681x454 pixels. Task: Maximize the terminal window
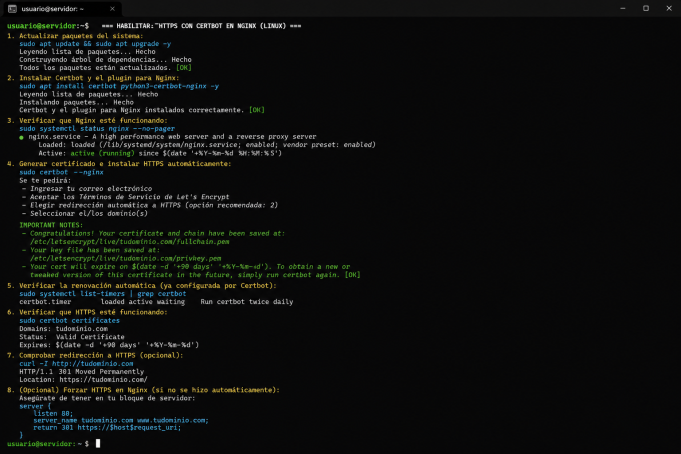(x=646, y=8)
